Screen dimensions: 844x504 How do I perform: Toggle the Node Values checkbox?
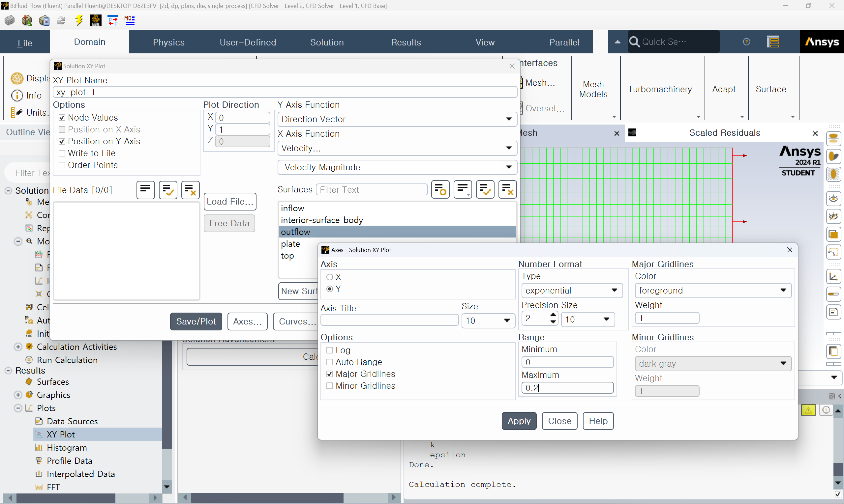(62, 118)
